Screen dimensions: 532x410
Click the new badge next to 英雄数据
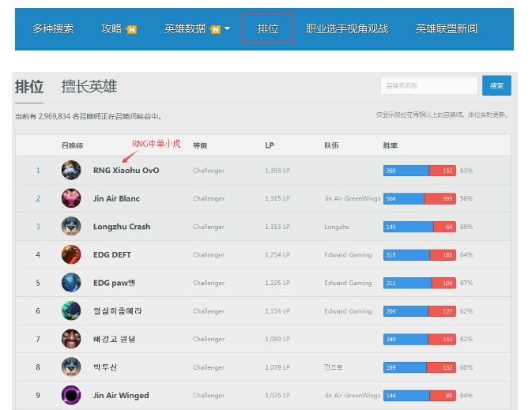215,30
